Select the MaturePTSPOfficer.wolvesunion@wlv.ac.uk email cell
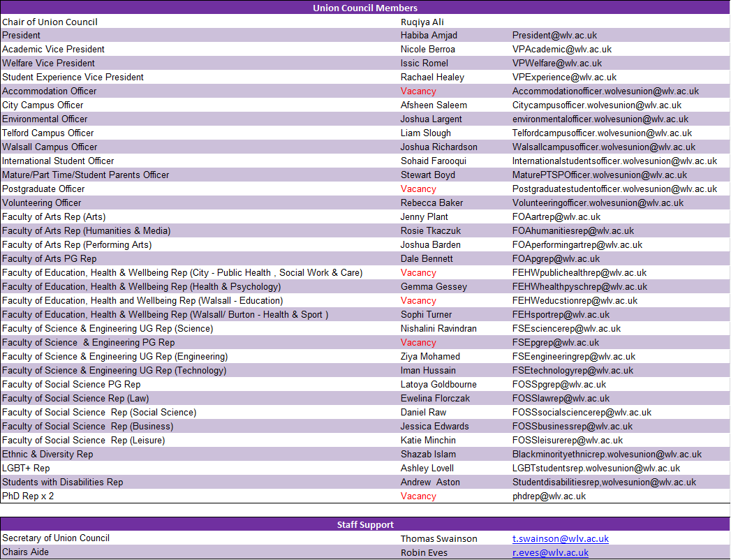 coord(600,175)
